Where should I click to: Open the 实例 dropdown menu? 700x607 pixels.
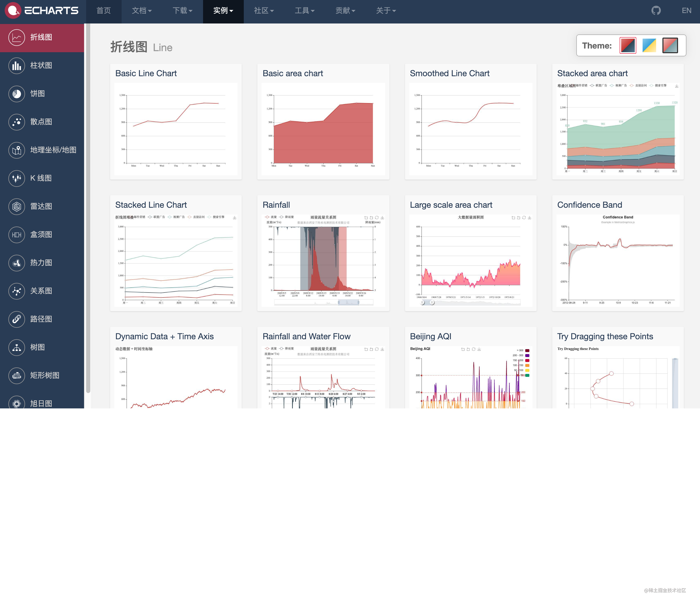223,11
